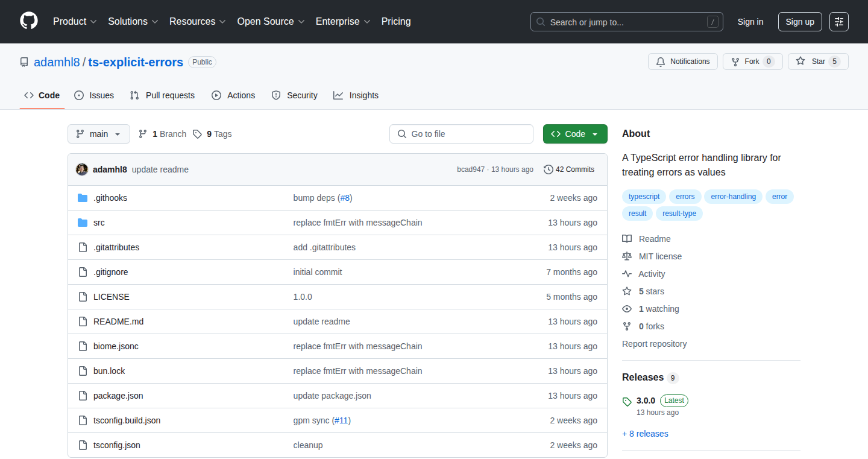
Task: Click the result-type topic tag
Action: (679, 214)
